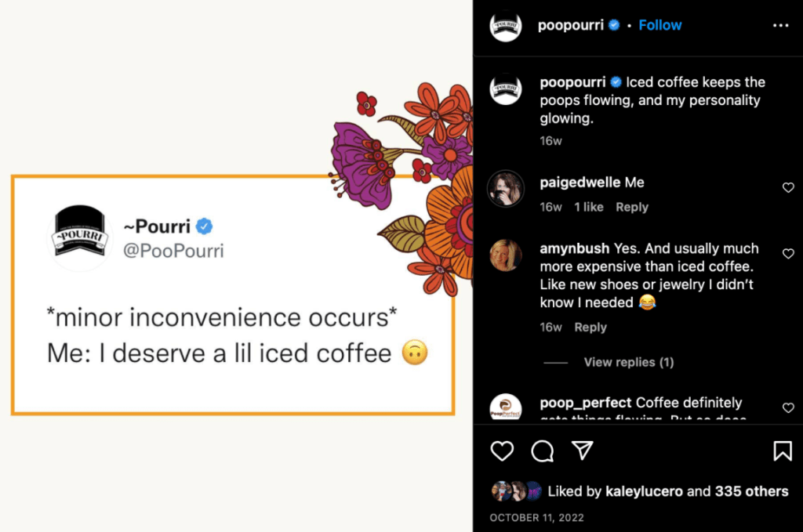Open poopourri profile picture in header

click(x=506, y=26)
